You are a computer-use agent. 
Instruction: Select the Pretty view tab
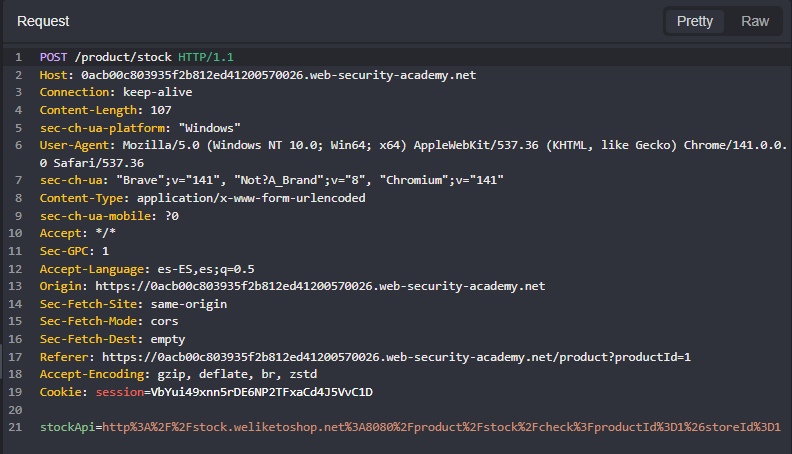[694, 21]
